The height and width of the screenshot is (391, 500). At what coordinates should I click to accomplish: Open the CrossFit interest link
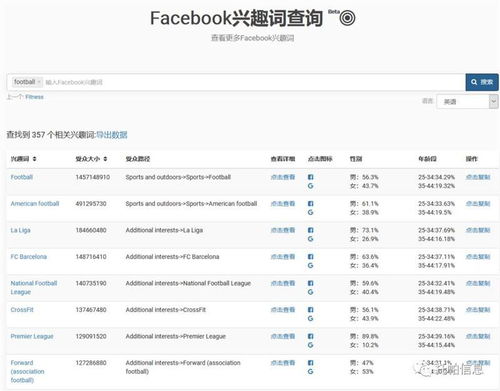[22, 310]
